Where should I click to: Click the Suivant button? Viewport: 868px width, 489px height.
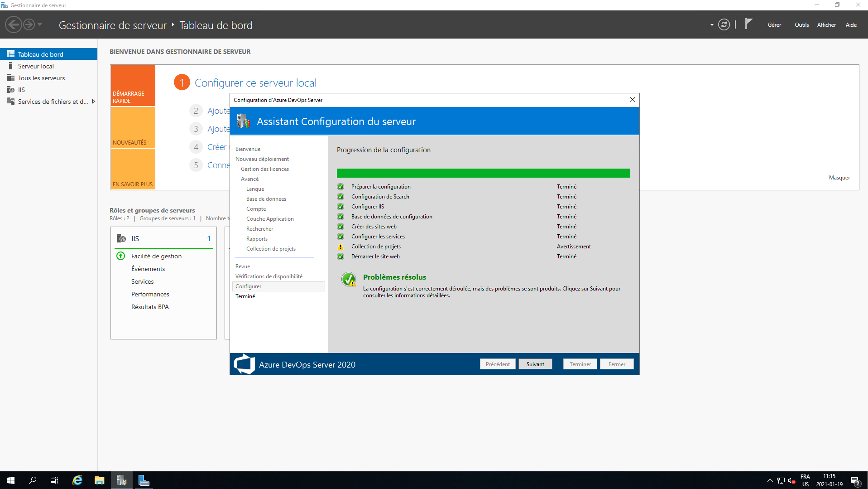tap(535, 364)
